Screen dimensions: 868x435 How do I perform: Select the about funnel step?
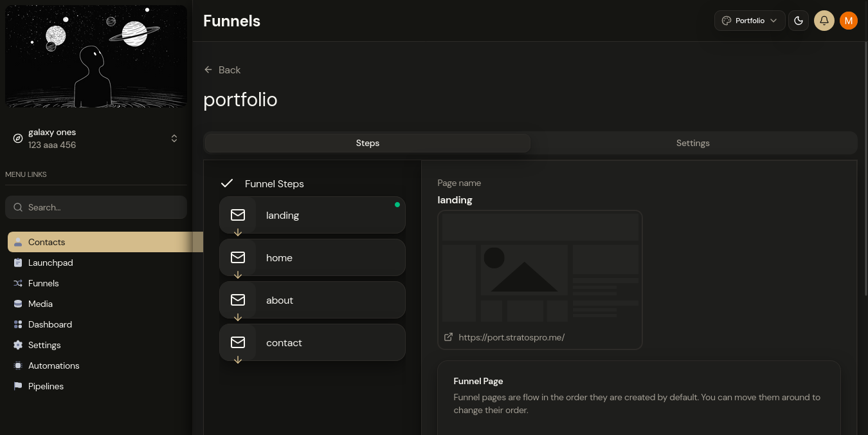click(312, 300)
